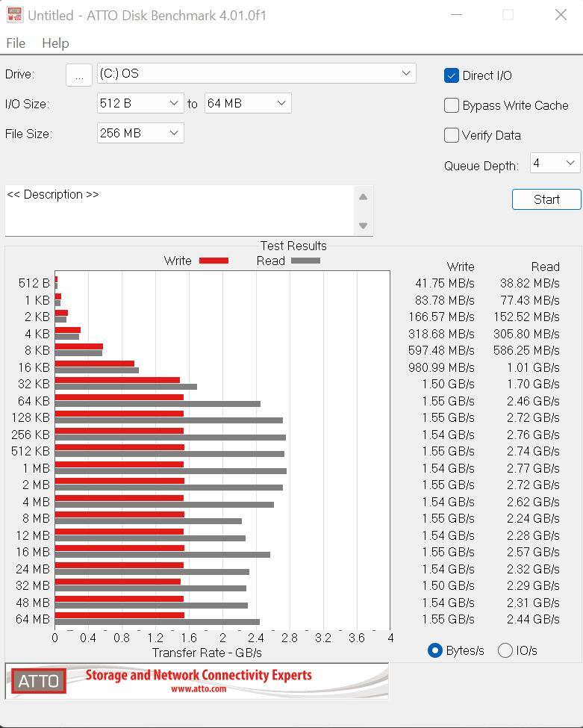
Task: Click the browse drive button with ellipsis
Action: [79, 75]
